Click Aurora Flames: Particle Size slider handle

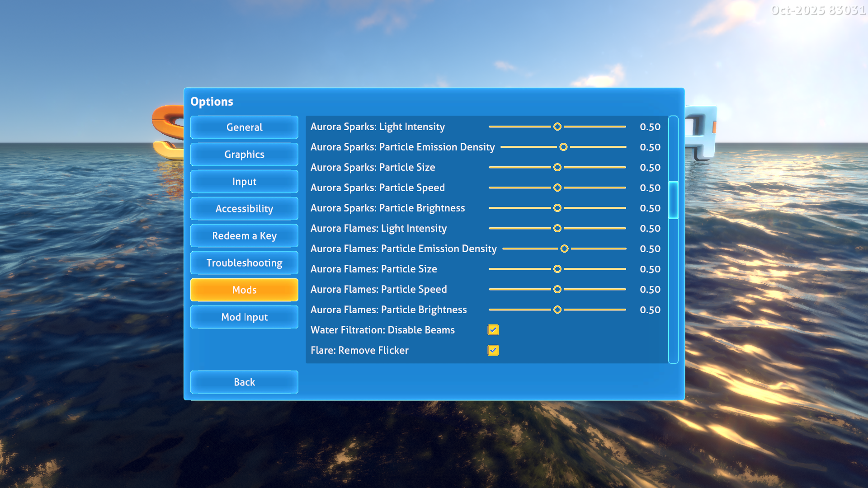point(557,269)
